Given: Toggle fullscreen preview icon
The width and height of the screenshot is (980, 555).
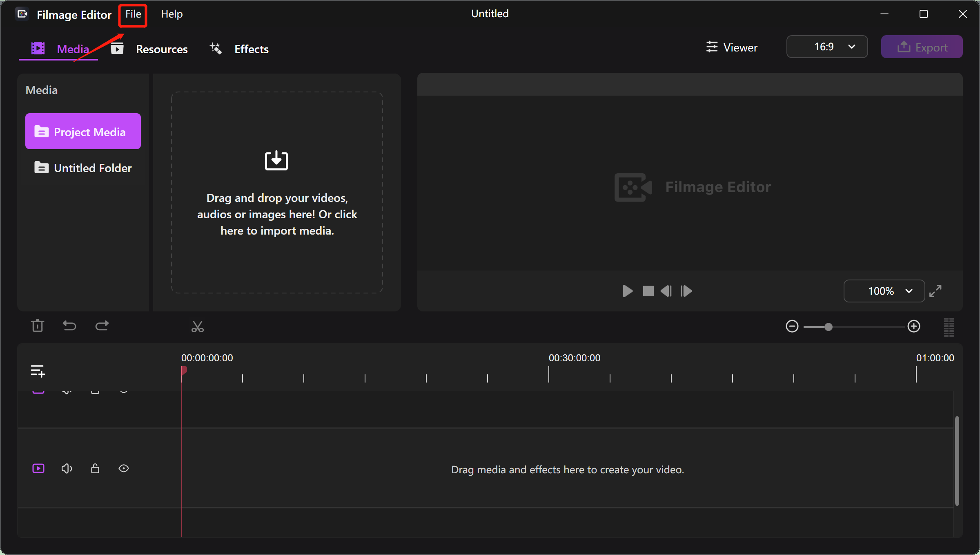Looking at the screenshot, I should click(935, 291).
